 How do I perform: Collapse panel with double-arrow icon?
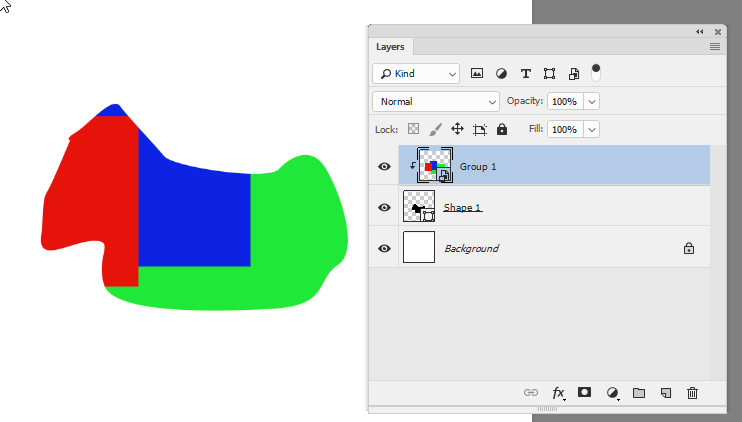[700, 32]
